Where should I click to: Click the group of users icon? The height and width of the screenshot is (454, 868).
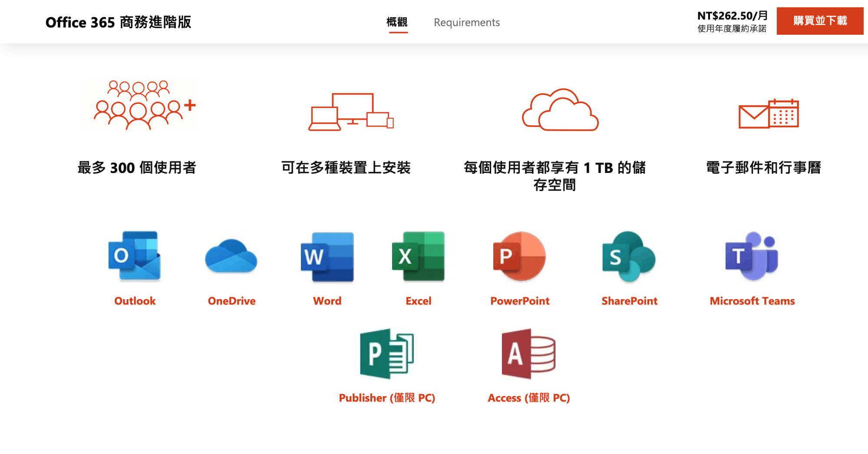coord(145,105)
